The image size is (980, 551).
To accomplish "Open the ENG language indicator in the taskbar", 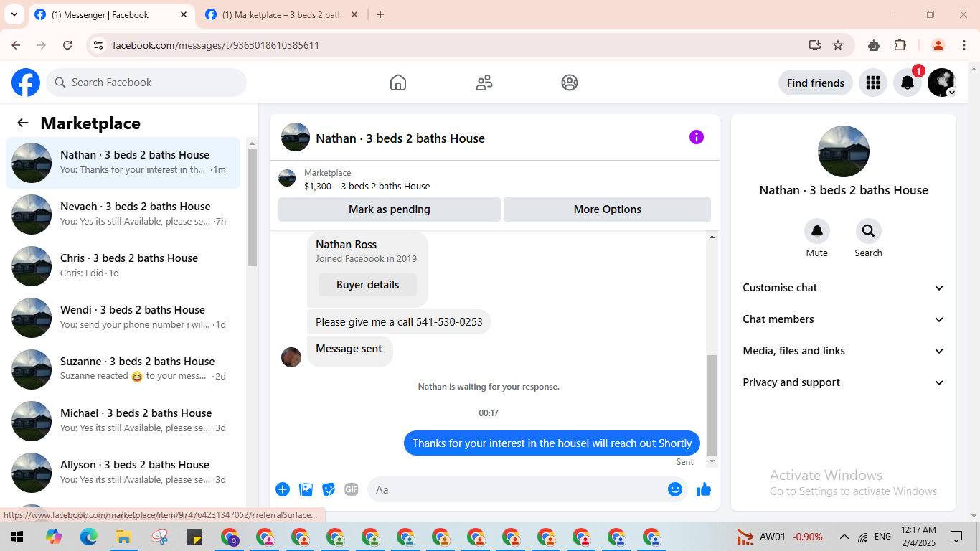I will coord(882,537).
